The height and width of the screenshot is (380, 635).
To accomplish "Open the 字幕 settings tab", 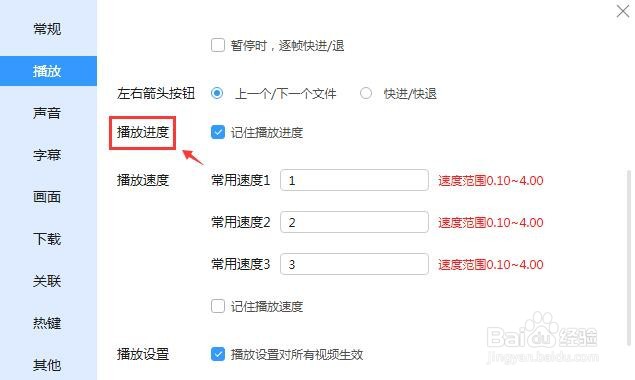I will tap(47, 155).
